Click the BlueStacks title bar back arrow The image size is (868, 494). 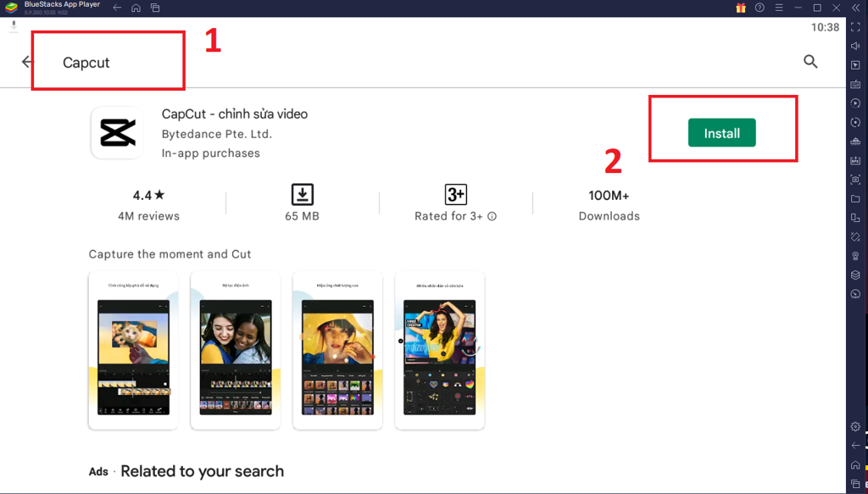click(x=117, y=8)
